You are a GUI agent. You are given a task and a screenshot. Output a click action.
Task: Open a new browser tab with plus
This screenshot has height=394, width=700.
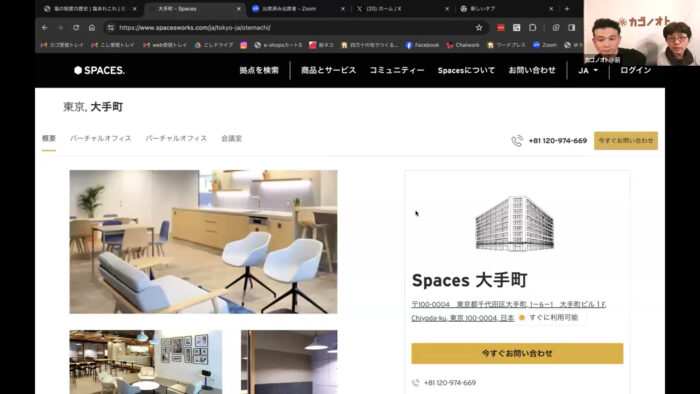(x=567, y=8)
